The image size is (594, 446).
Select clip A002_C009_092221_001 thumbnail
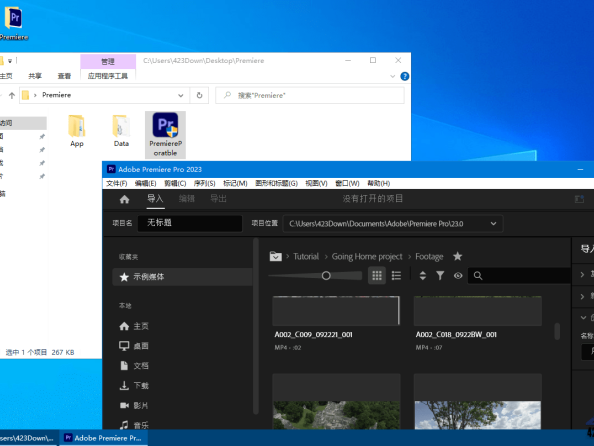336,311
